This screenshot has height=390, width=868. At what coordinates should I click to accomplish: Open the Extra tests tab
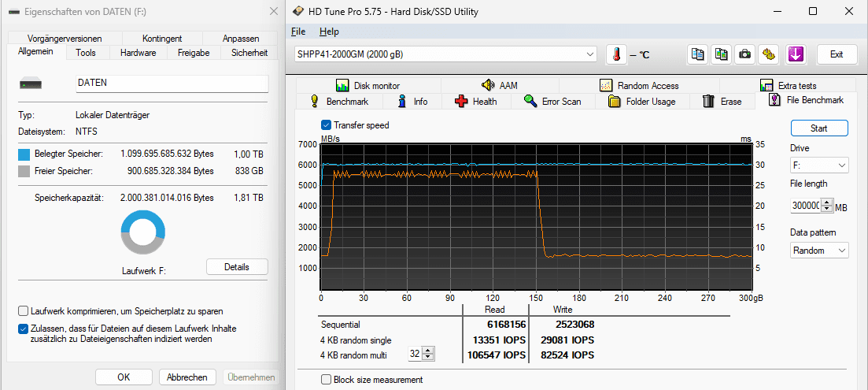click(789, 86)
